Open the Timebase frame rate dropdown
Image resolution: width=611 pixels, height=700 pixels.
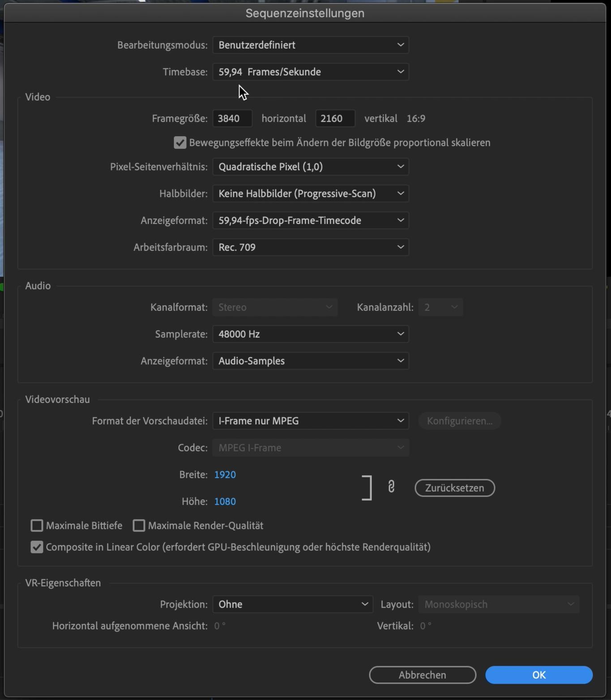pos(310,72)
